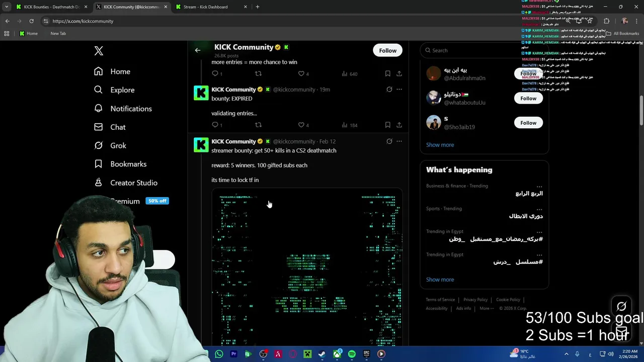Open the Privacy Policy link
The image size is (644, 362).
click(x=475, y=300)
